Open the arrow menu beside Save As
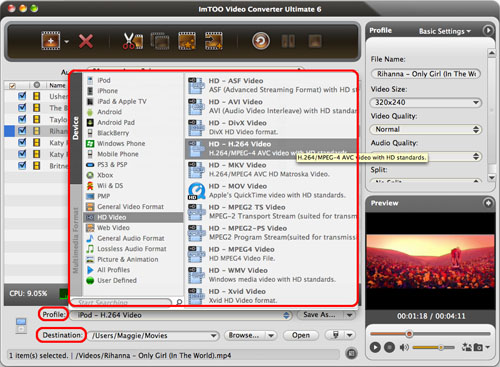The width and height of the screenshot is (500, 367). tap(349, 315)
